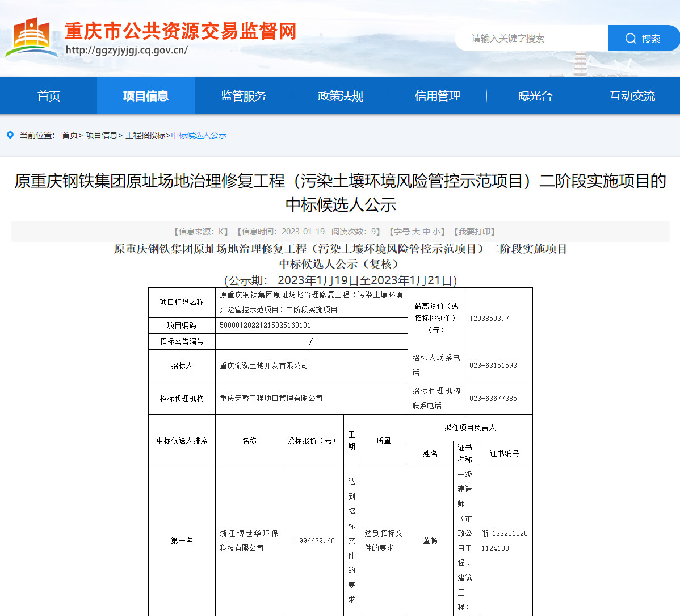Click the location pin icon beside 当前位置
Viewport: 680px width, 616px height.
[10, 135]
